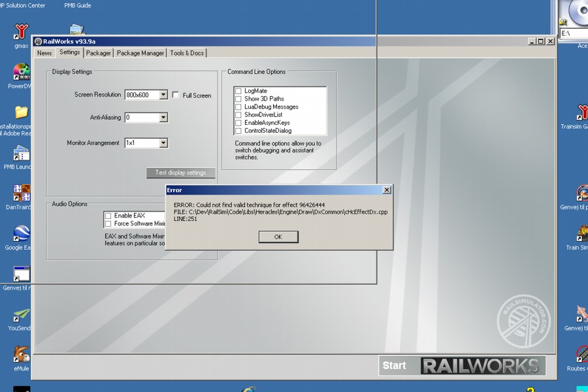Close the Error dialog with X
The image size is (588, 392).
(387, 190)
